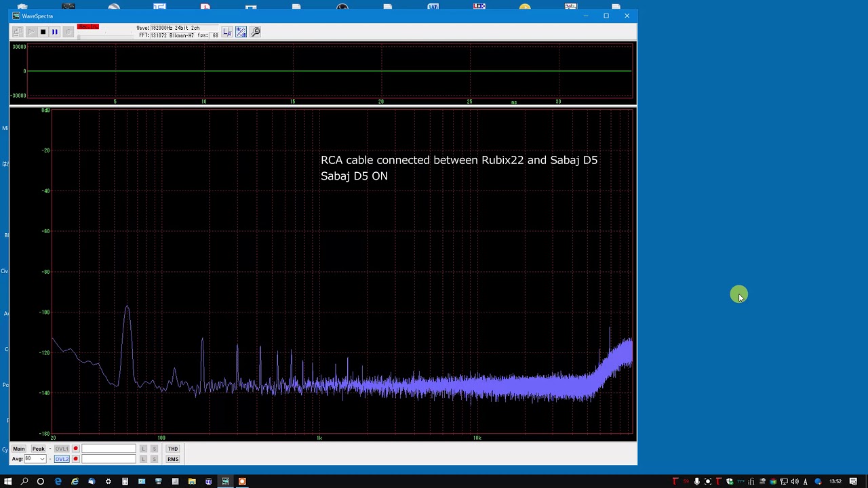
Task: Click the S button in OVL1 row
Action: click(154, 449)
